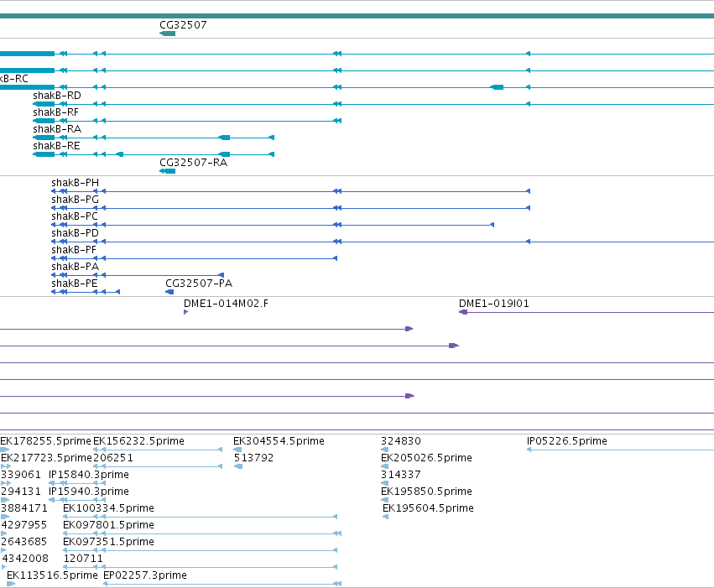Select the shakB-PD protein label
The height and width of the screenshot is (588, 714).
76,233
